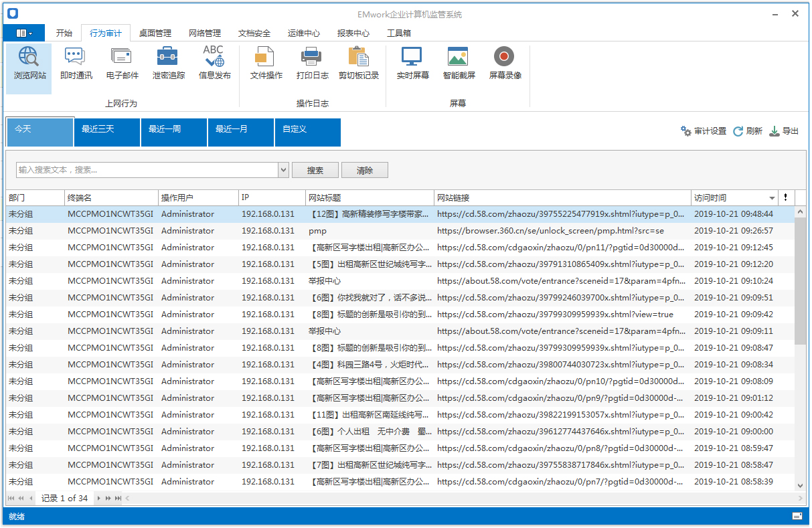Open the 实时屏幕 live screen monitor

(x=412, y=64)
